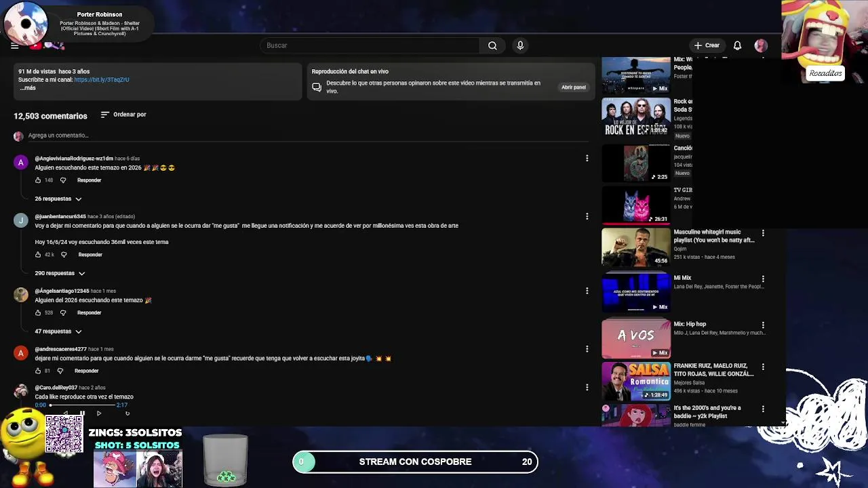Click the live chat replay icon
The image size is (868, 488).
[x=317, y=87]
